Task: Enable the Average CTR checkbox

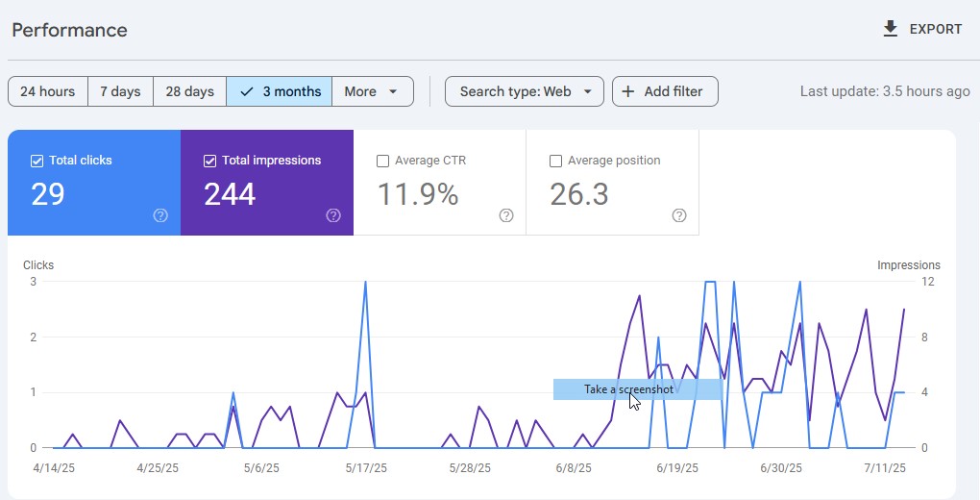Action: (x=383, y=161)
